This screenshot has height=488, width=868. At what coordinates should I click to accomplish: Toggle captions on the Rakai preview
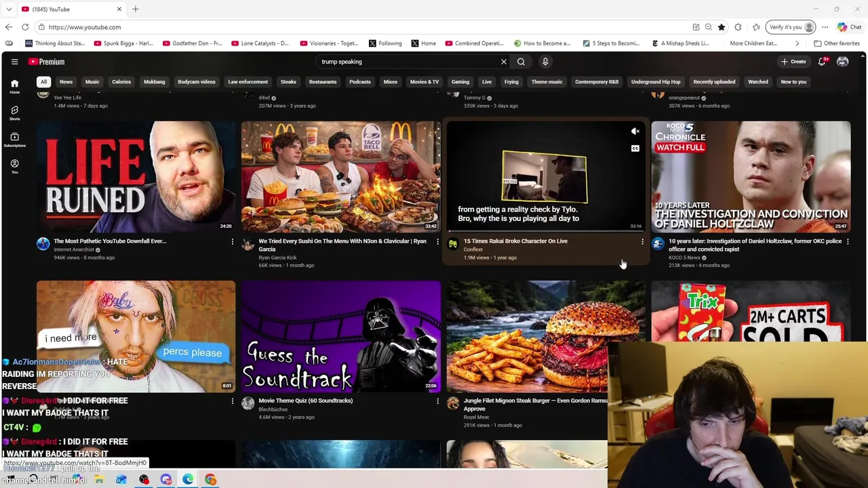click(635, 148)
